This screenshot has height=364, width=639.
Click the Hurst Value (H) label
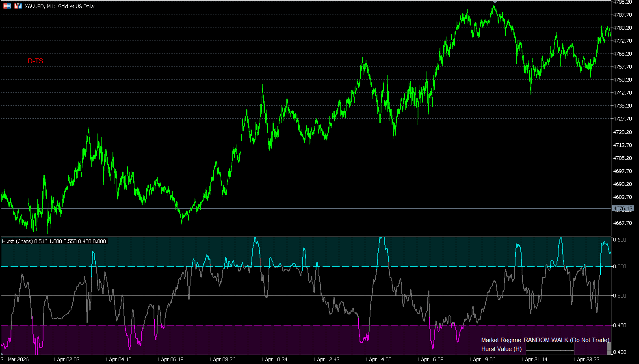click(501, 349)
